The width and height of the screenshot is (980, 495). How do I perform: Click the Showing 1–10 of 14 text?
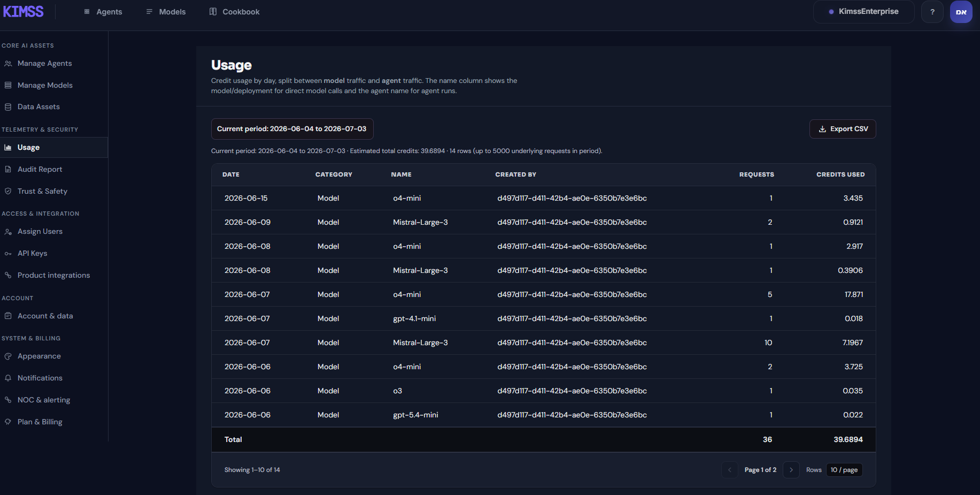coord(252,470)
